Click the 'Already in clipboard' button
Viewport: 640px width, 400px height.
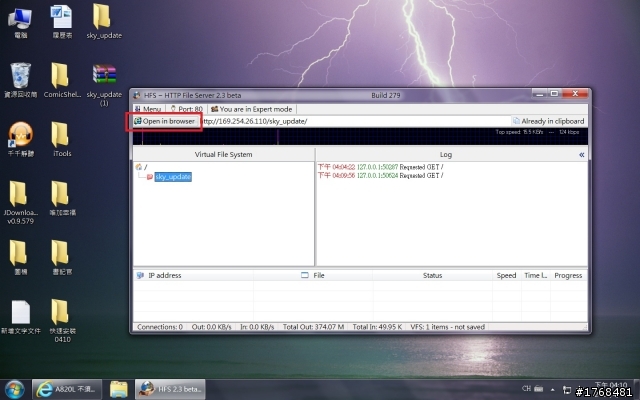pos(549,121)
